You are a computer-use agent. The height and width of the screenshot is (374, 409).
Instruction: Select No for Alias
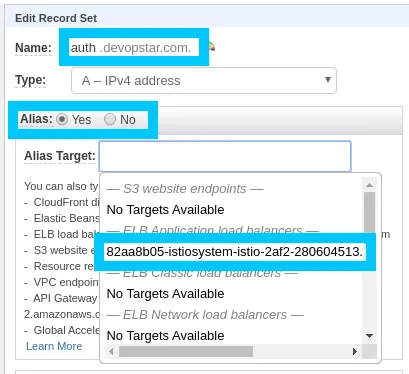point(110,119)
